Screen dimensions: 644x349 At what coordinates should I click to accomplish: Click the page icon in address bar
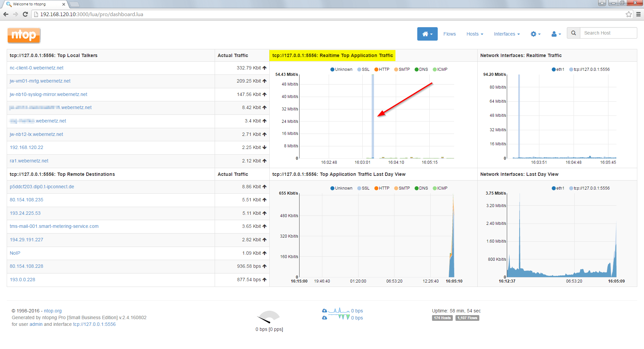[x=36, y=14]
